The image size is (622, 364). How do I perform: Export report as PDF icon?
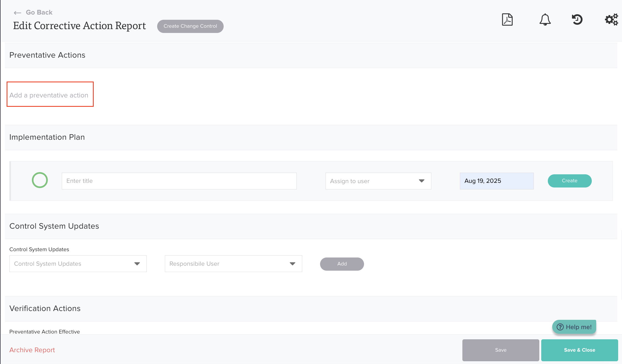pos(507,20)
